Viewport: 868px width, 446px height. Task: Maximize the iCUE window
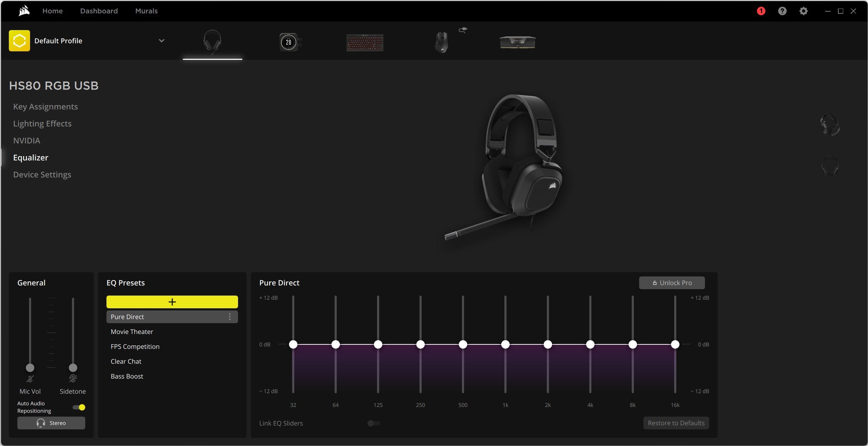(x=840, y=11)
